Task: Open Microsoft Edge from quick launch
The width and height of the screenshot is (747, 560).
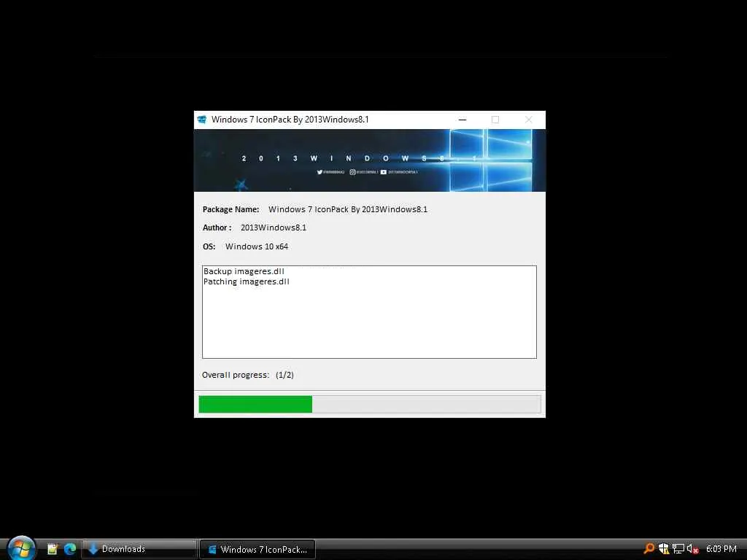Action: pyautogui.click(x=70, y=549)
